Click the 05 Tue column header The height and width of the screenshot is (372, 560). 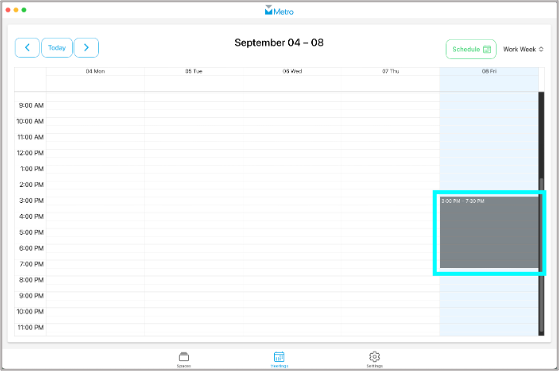[194, 71]
